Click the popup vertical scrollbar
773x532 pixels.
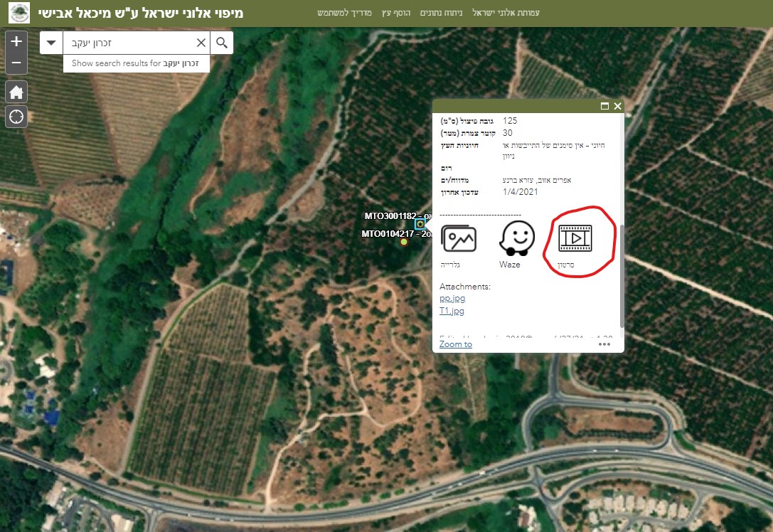(622, 276)
